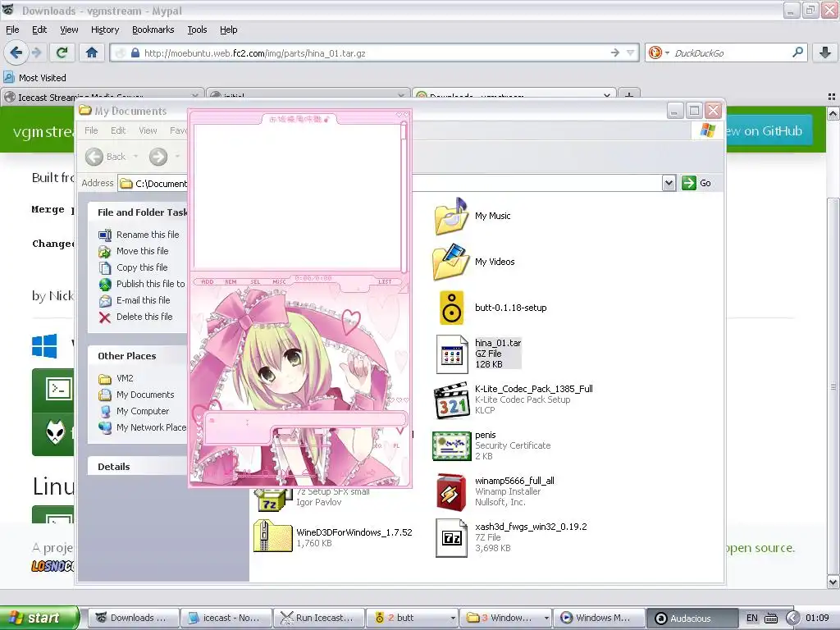840x630 pixels.
Task: Open the ADD menu in Audacious playlist
Action: [208, 282]
